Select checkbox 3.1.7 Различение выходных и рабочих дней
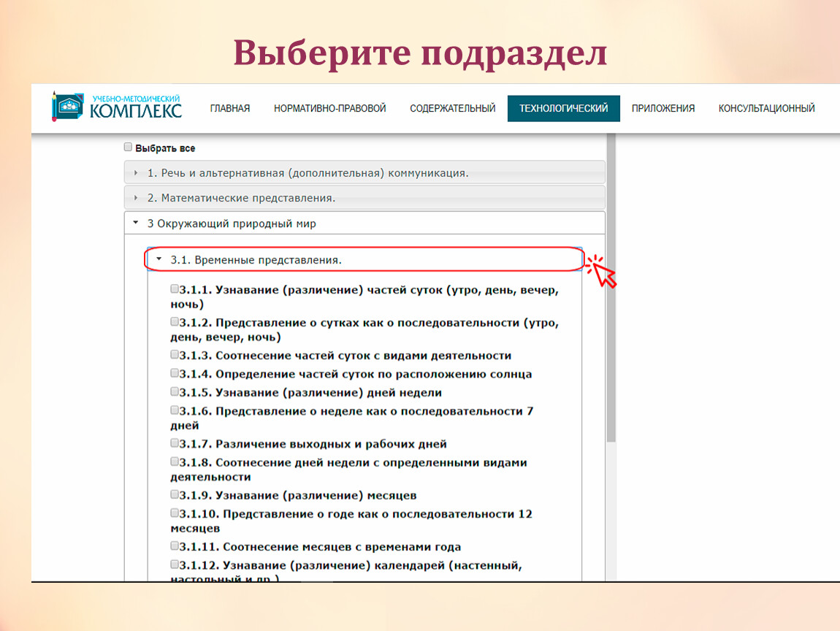 175,443
